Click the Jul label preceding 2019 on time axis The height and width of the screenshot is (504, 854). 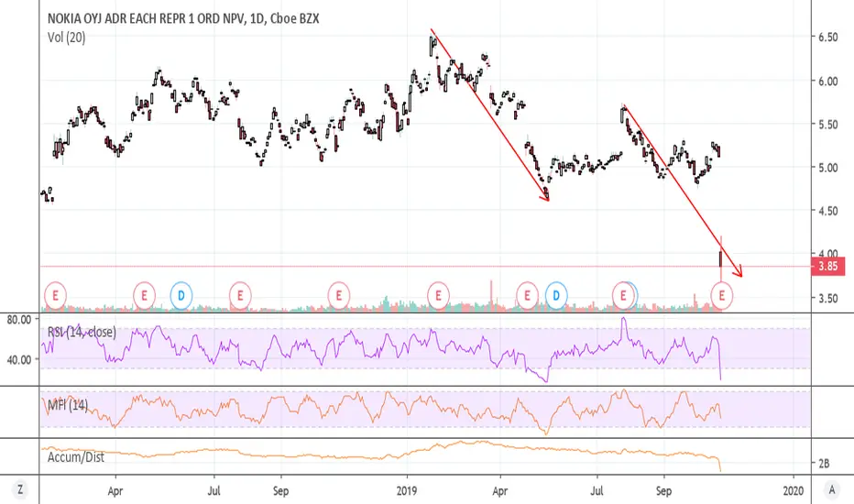click(213, 490)
